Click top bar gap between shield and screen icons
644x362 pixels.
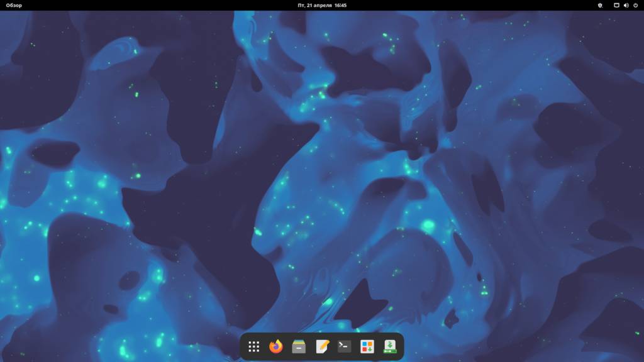click(608, 5)
